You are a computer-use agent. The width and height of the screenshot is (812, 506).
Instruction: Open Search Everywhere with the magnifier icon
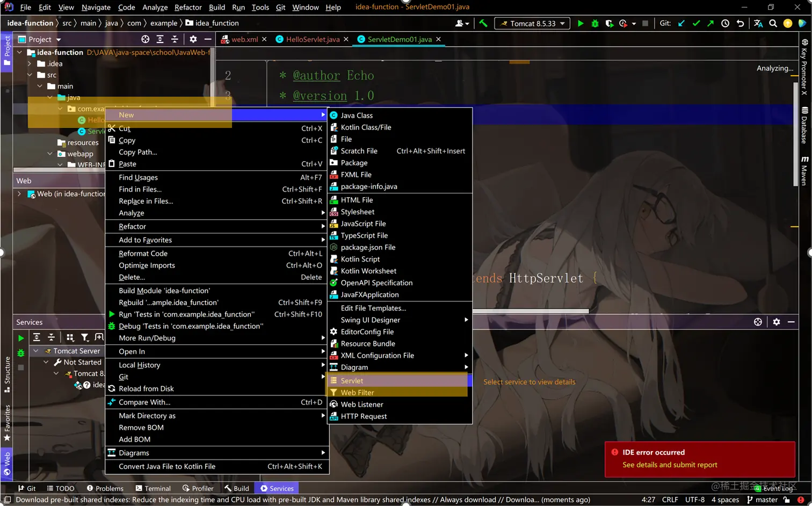click(773, 23)
